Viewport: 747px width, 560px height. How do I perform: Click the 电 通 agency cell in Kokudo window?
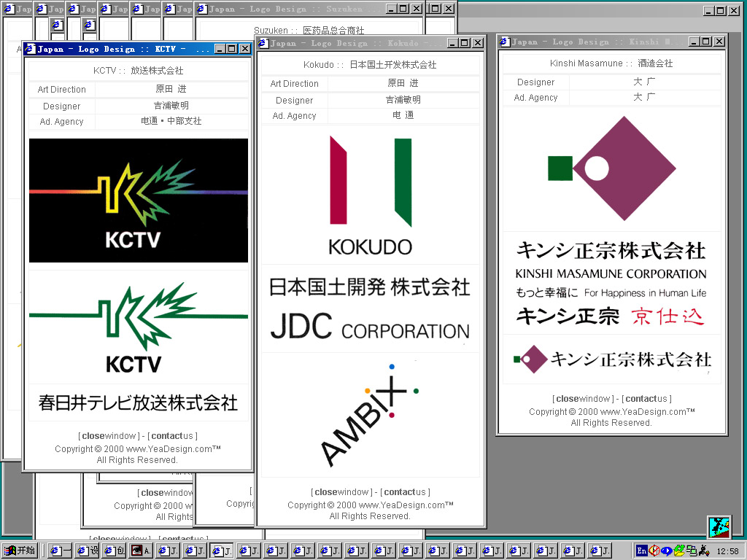[x=403, y=115]
